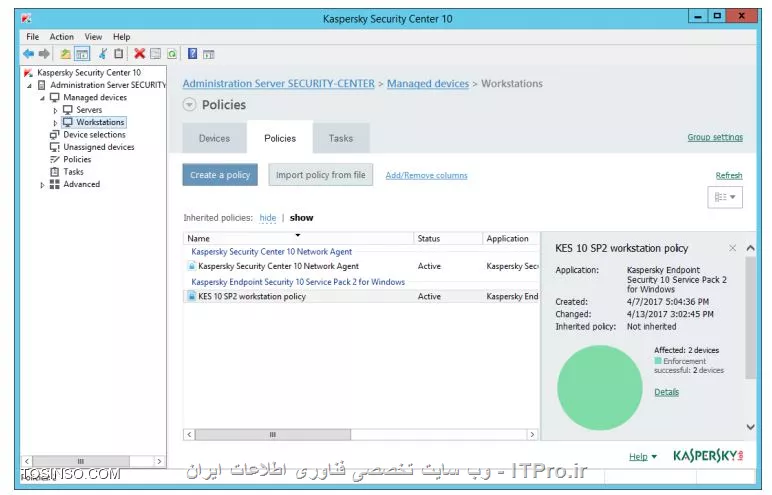Collapse the Policies section round chevron
This screenshot has height=495, width=772.
coord(189,104)
